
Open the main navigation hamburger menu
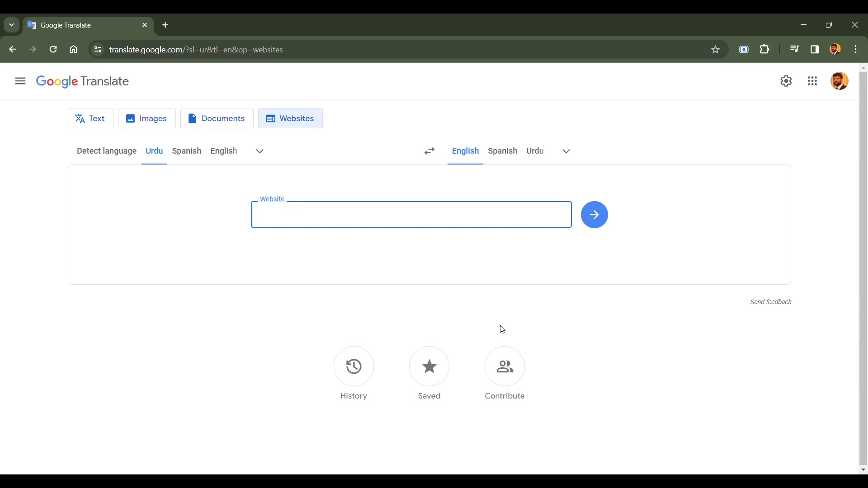click(x=20, y=81)
